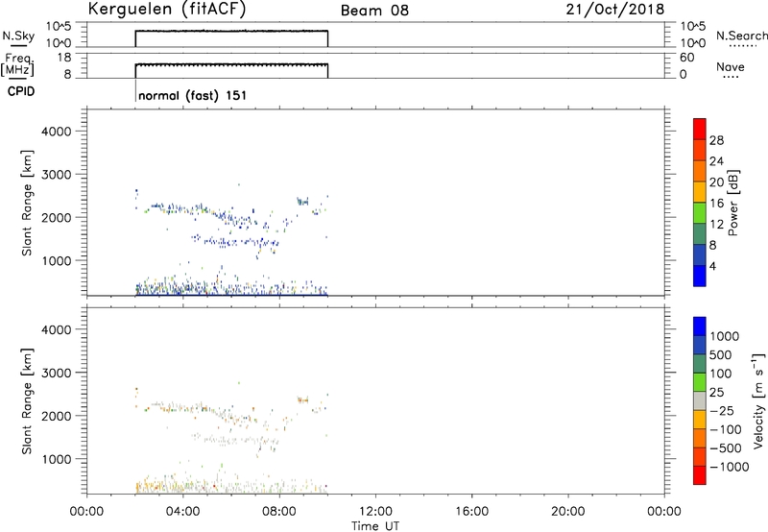Viewport: 768px width, 532px height.
Task: Pick the grey -25 to 25 velocity segment
Action: tap(700, 400)
